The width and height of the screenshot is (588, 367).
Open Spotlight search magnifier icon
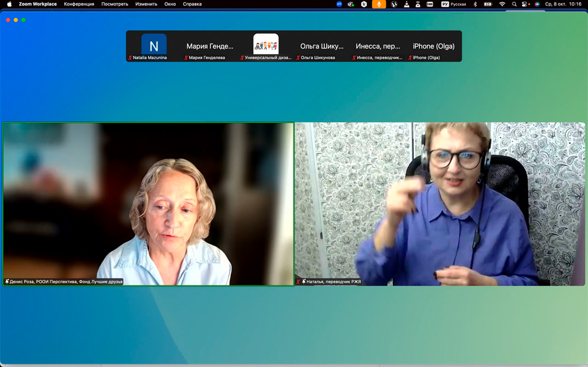(514, 4)
